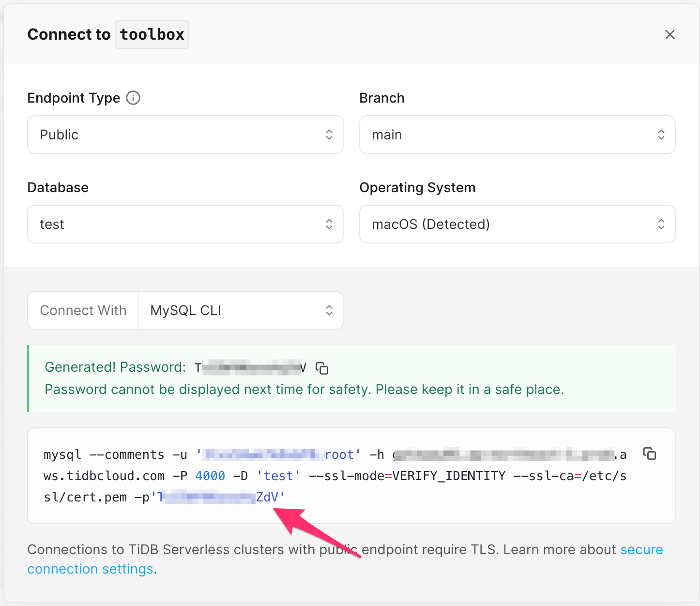Image resolution: width=700 pixels, height=606 pixels.
Task: Open the Operating System dropdown
Action: click(x=517, y=224)
